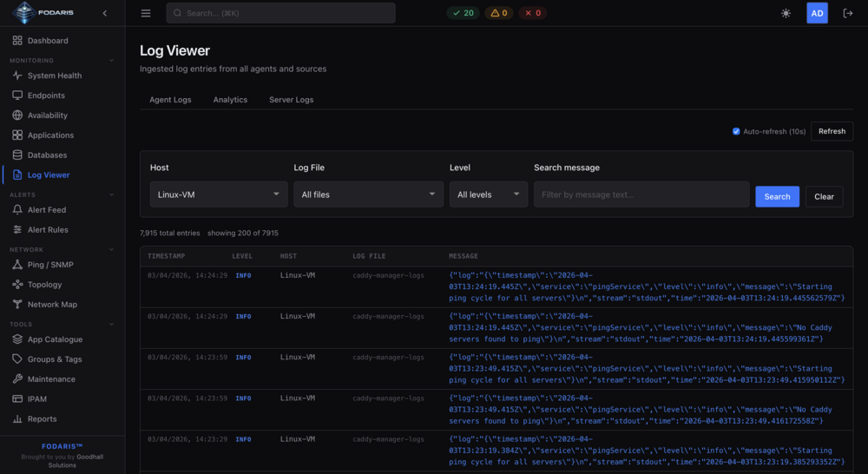868x474 pixels.
Task: Click the Dashboard icon in the sidebar
Action: tap(17, 41)
